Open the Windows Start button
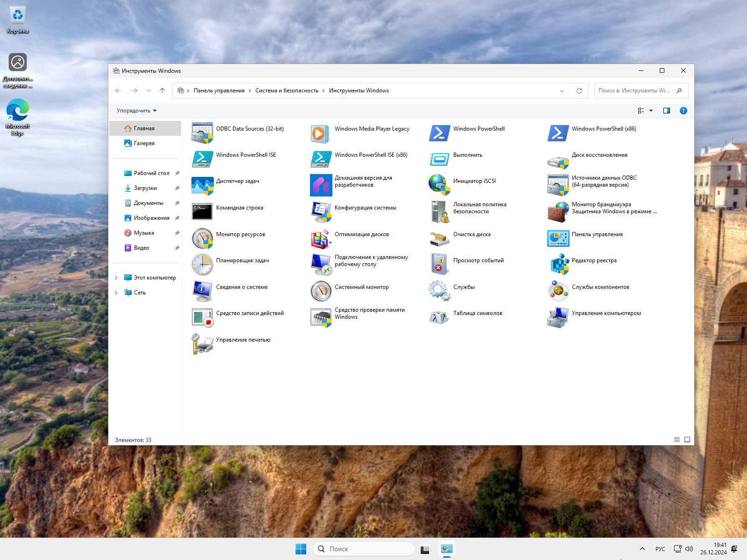 (x=301, y=549)
